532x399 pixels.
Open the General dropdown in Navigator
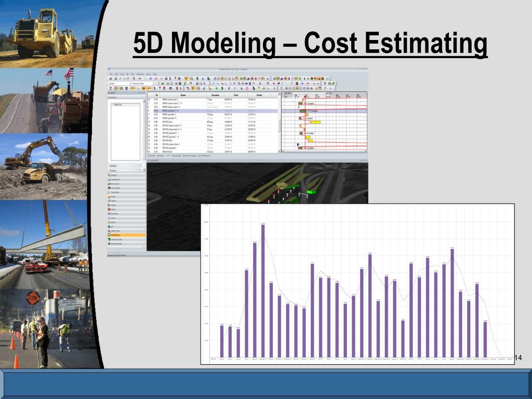point(125,166)
